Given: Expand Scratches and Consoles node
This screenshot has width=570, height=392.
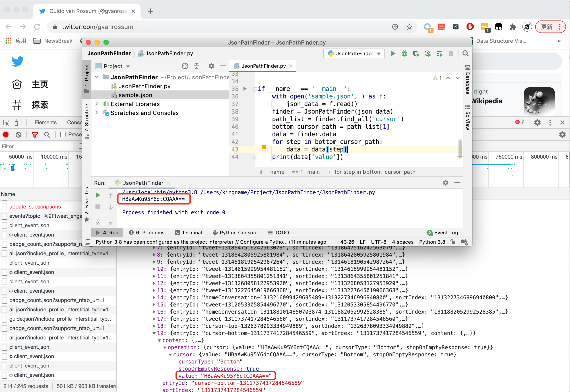Looking at the screenshot, I should point(97,113).
